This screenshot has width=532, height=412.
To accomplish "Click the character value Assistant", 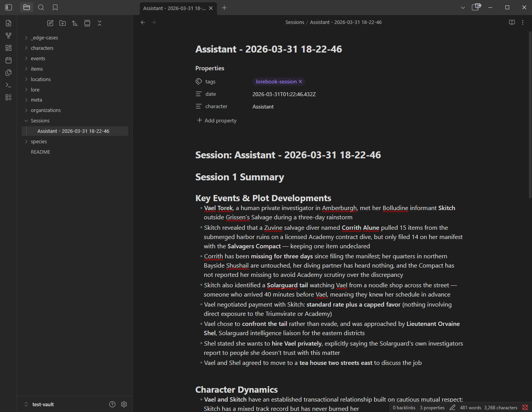I will coord(263,107).
